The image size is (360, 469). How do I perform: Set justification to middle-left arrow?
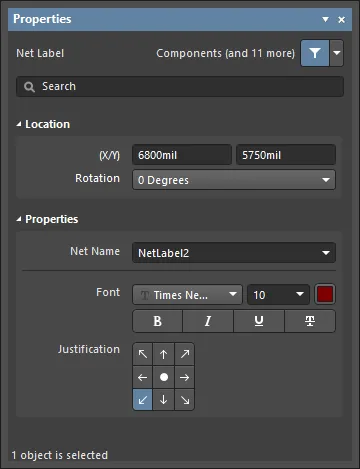pos(143,377)
